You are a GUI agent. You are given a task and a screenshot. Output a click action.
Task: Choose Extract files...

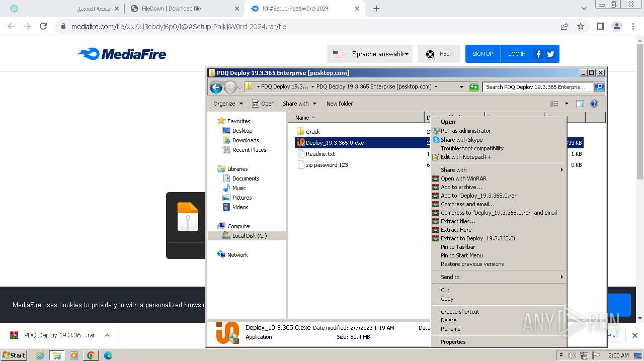coord(498,221)
